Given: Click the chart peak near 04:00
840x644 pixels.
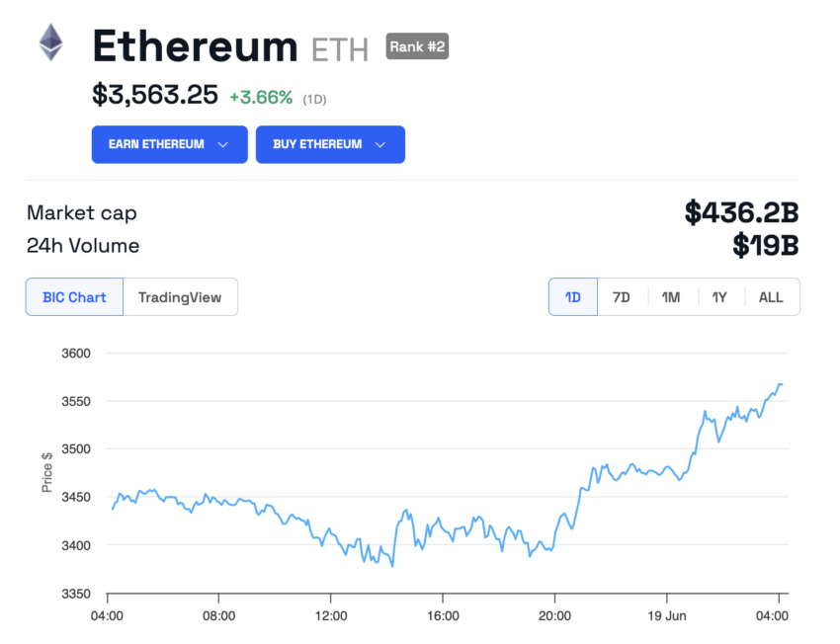Looking at the screenshot, I should point(779,385).
